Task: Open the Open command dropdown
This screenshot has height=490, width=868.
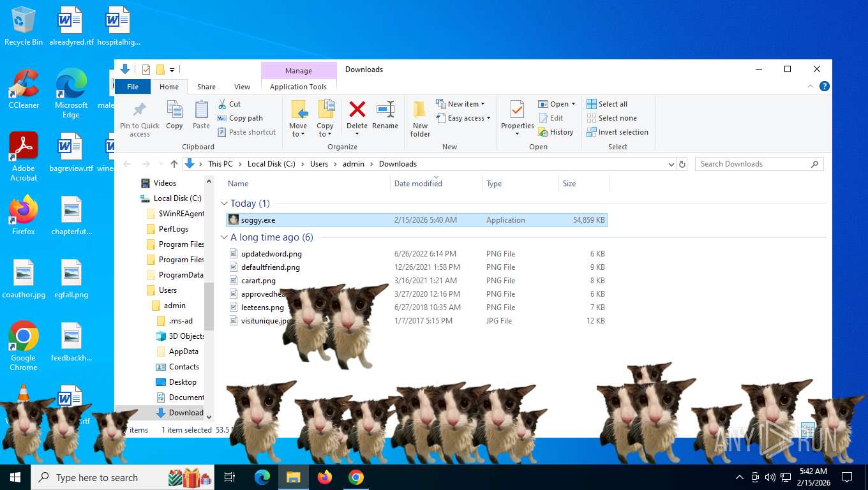Action: coord(574,104)
